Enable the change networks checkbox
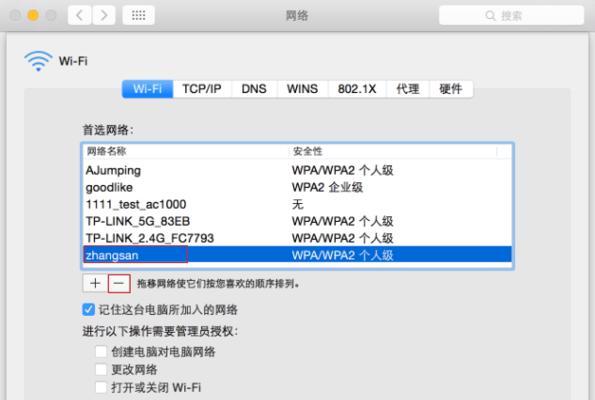This screenshot has height=400, width=595. [101, 369]
